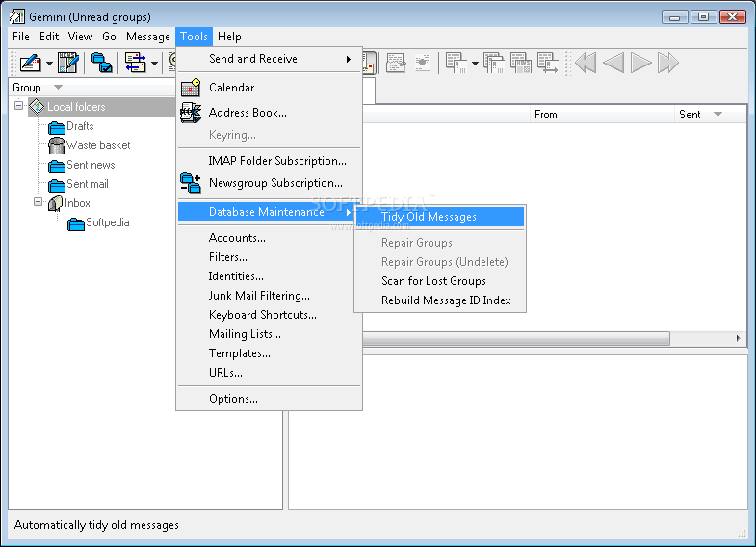This screenshot has width=756, height=547.
Task: Click the single-right next message arrow
Action: 640,63
